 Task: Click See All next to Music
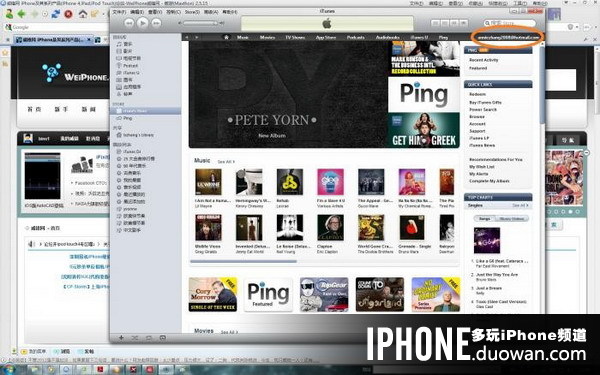[x=226, y=161]
